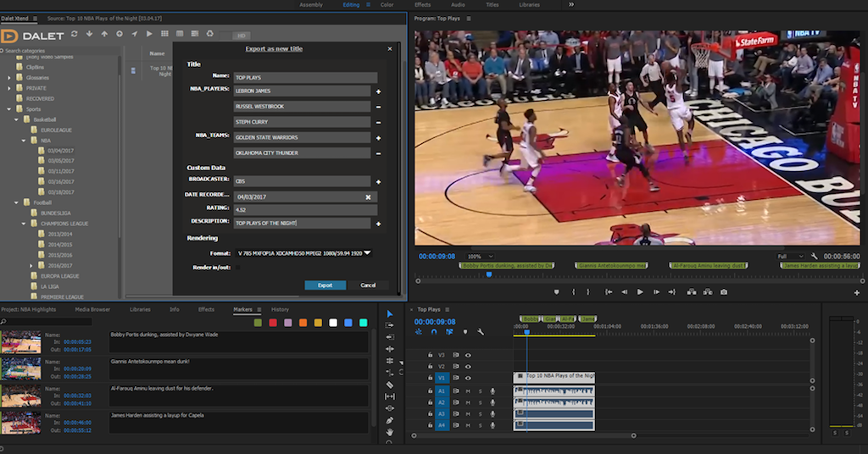Image resolution: width=868 pixels, height=454 pixels.
Task: Step forward one frame in Program monitor
Action: (x=656, y=292)
